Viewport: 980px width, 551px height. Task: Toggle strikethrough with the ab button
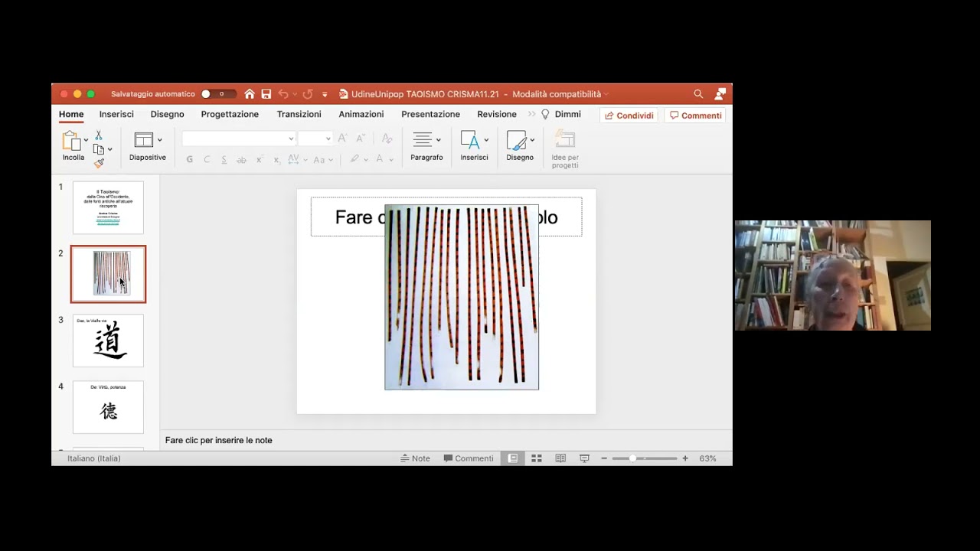click(241, 160)
